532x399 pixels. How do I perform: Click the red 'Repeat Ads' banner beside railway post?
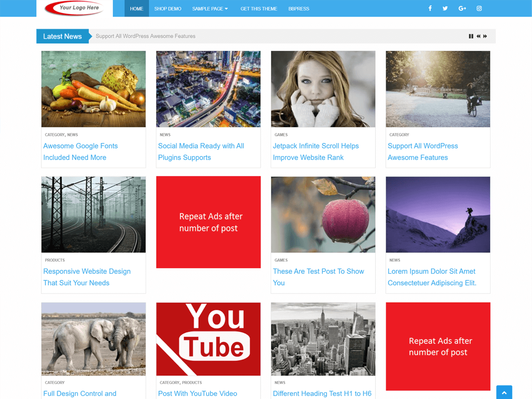(x=208, y=222)
